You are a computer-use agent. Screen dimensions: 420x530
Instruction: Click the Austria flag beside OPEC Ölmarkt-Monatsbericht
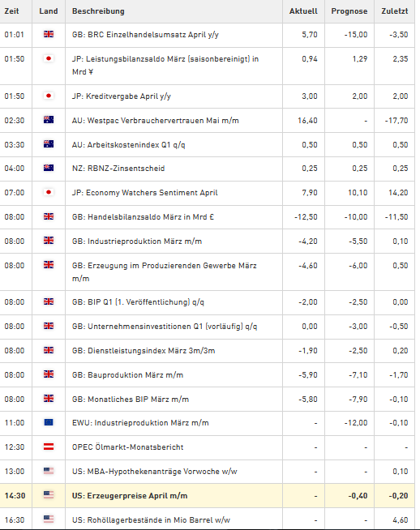pos(49,447)
